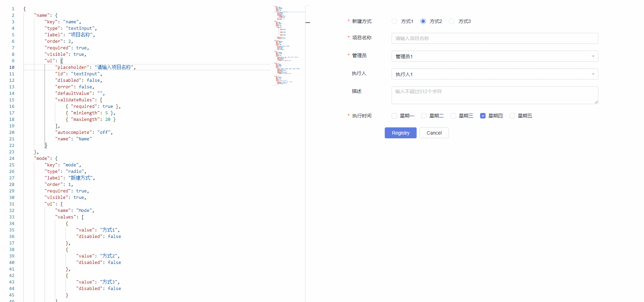
Task: Select the 方式1 radio option
Action: pyautogui.click(x=394, y=21)
